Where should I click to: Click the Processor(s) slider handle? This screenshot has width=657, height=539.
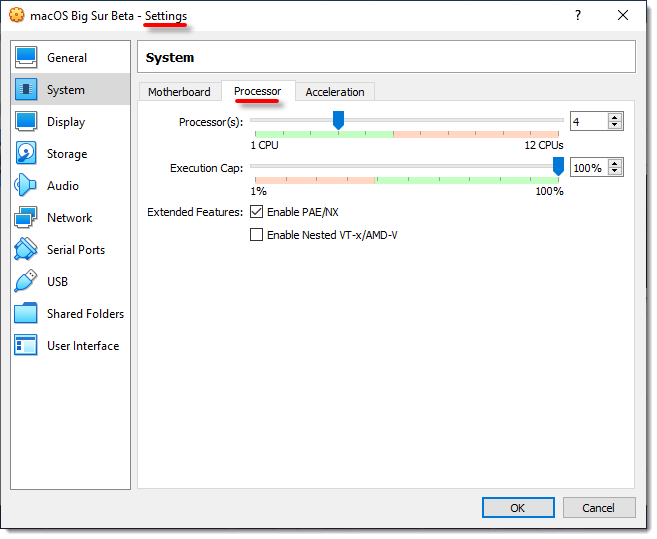(x=339, y=120)
